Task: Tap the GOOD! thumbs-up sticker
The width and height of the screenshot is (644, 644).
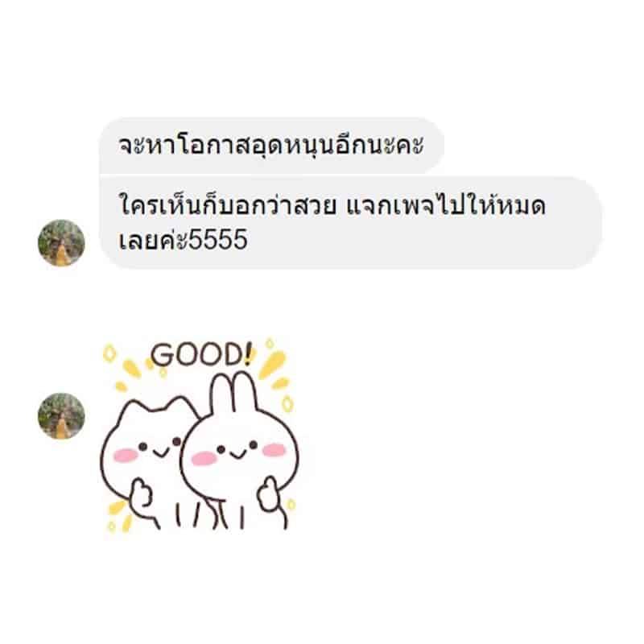Action: coord(200,436)
